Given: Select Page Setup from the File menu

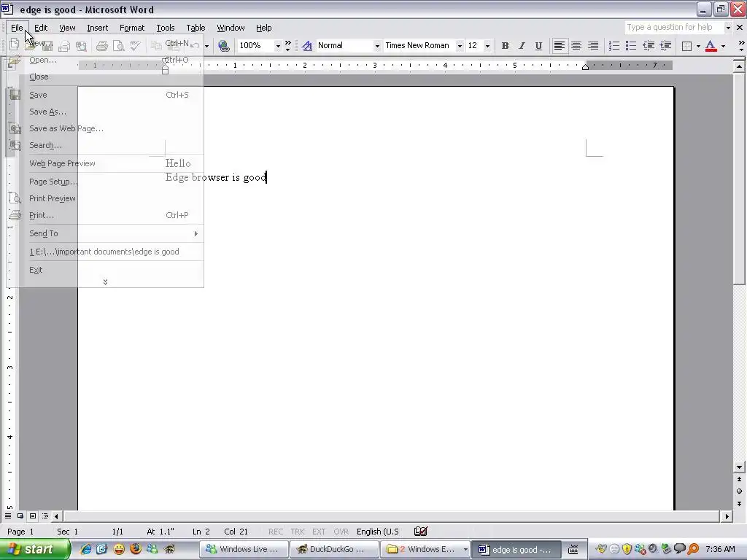Looking at the screenshot, I should 105,182.
